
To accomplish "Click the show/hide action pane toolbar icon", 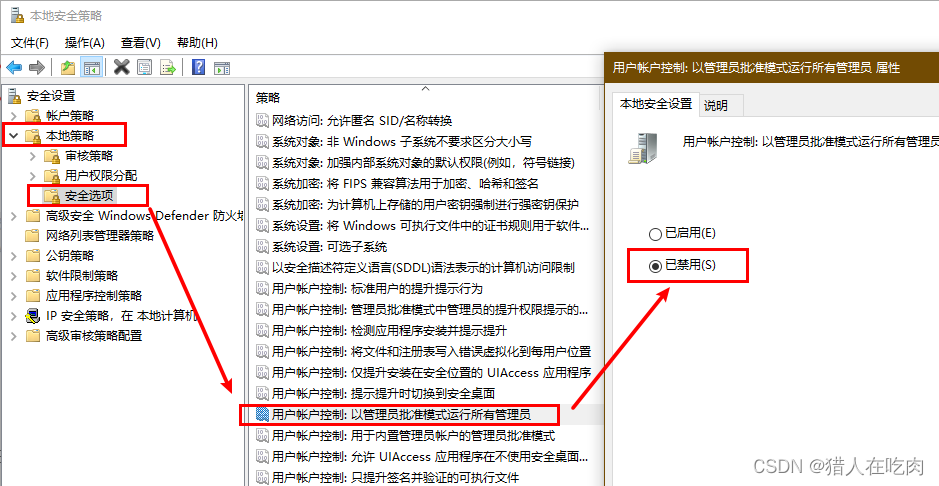I will 222,67.
